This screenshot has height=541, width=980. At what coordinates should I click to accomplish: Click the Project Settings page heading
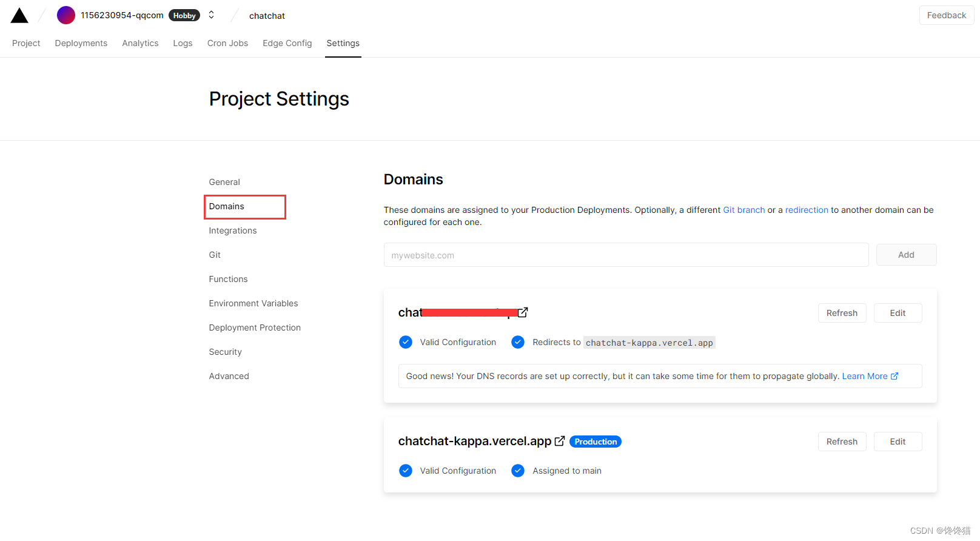[279, 99]
